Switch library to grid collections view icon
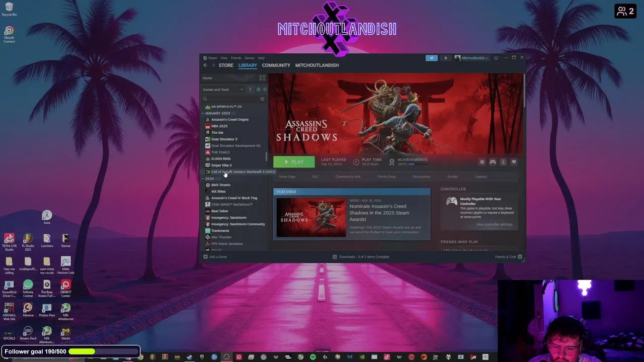 [262, 78]
